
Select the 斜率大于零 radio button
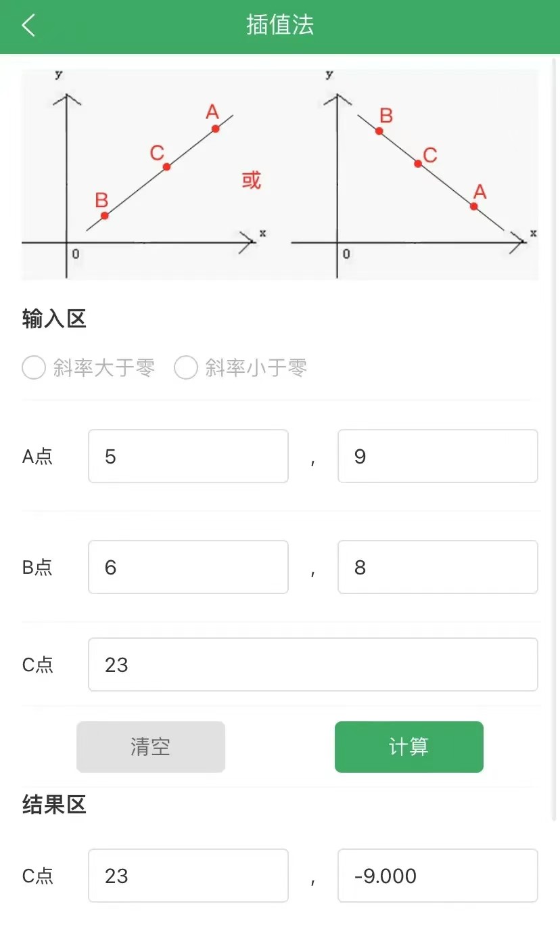click(34, 368)
